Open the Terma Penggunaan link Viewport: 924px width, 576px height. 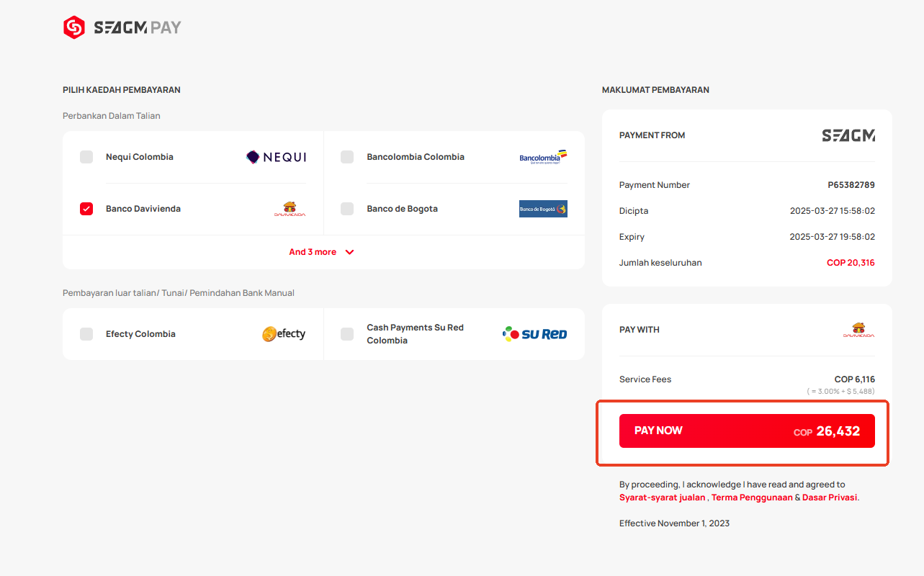coord(752,498)
